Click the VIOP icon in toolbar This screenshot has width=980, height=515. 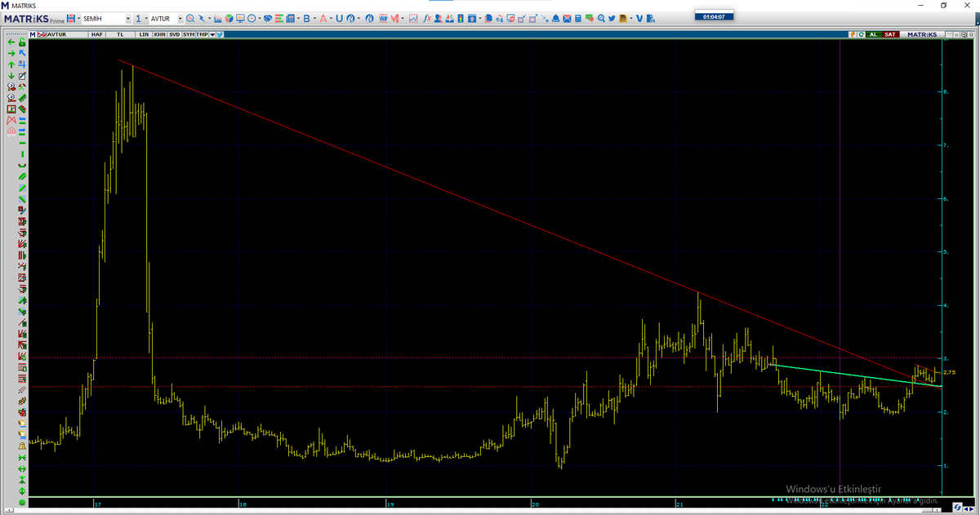382,19
